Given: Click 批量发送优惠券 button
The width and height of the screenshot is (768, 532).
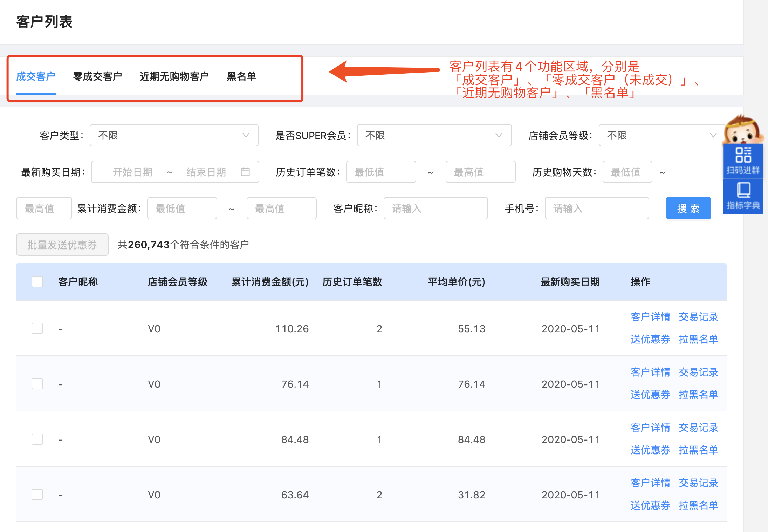Looking at the screenshot, I should point(62,245).
